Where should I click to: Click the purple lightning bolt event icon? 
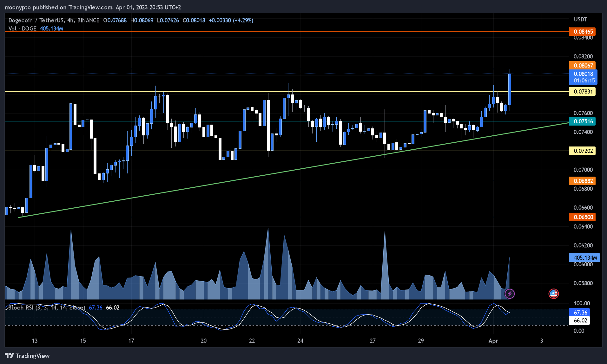[x=510, y=294]
